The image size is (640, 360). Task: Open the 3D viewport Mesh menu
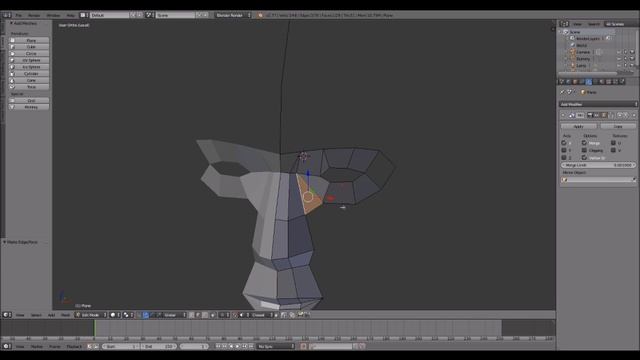(x=65, y=315)
